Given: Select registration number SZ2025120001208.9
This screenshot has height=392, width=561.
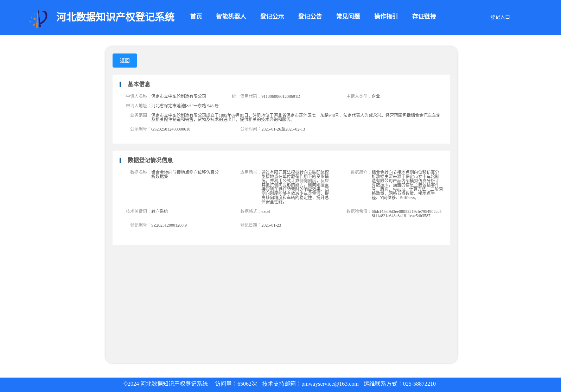Looking at the screenshot, I should 169,225.
